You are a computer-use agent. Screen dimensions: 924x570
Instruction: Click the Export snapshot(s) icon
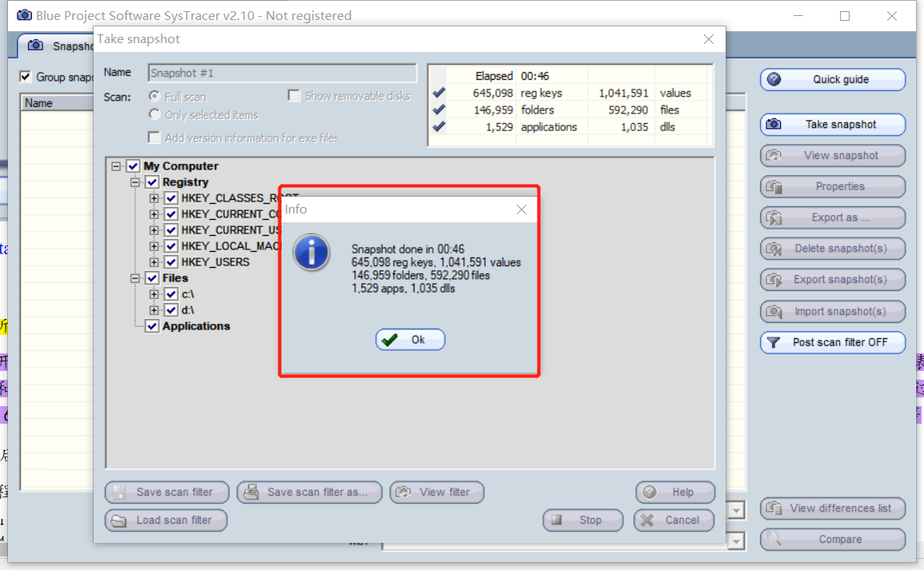pos(774,280)
